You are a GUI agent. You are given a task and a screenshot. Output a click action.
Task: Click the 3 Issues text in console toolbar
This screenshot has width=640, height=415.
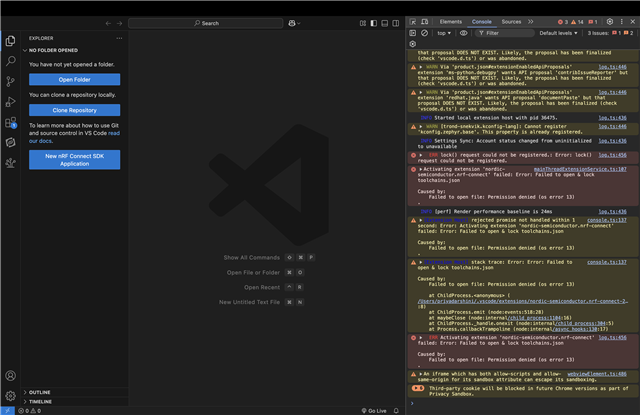598,33
